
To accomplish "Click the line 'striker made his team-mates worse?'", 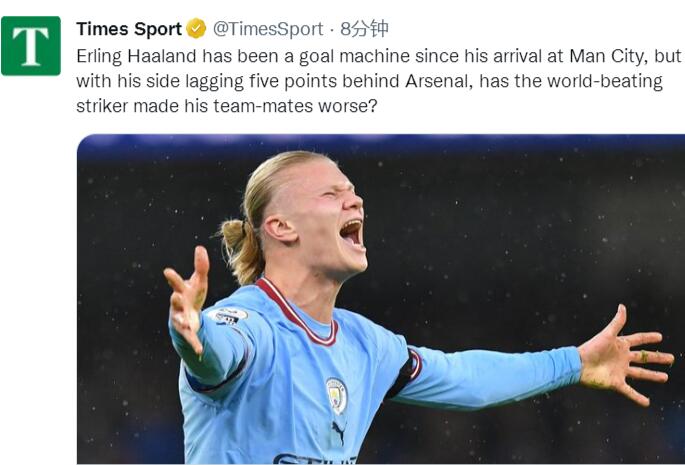I will pyautogui.click(x=227, y=106).
